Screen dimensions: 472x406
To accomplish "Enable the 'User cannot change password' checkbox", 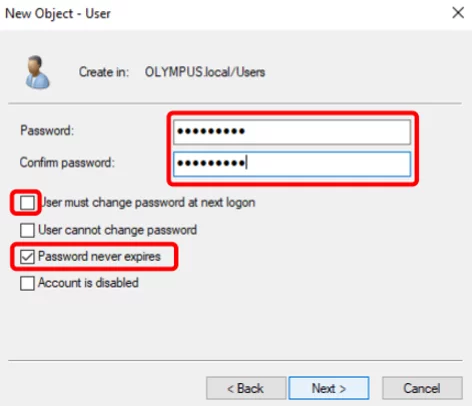I will (27, 230).
